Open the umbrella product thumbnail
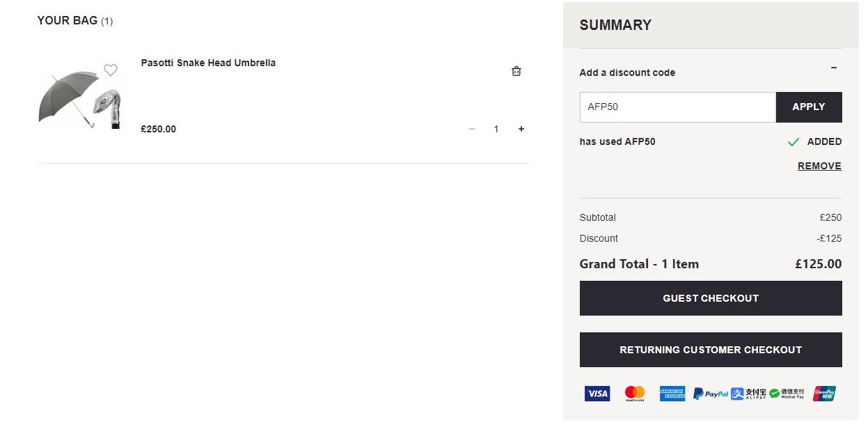 click(80, 99)
